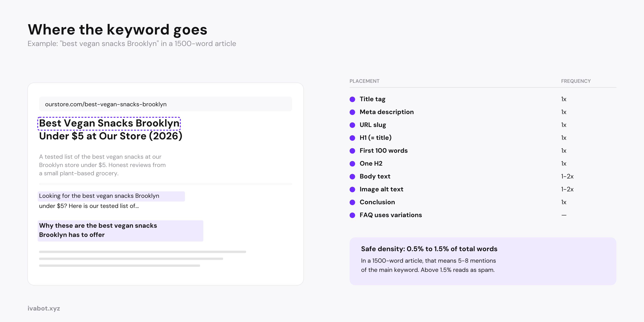The image size is (644, 322).
Task: Click the subtitle starting 'Example: best vegan snacks Brooklyn'
Action: (132, 44)
